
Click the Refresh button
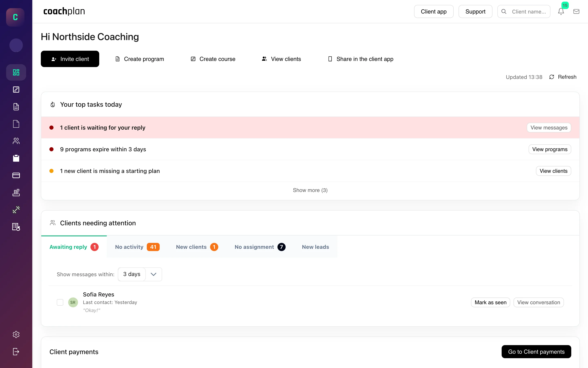(563, 77)
